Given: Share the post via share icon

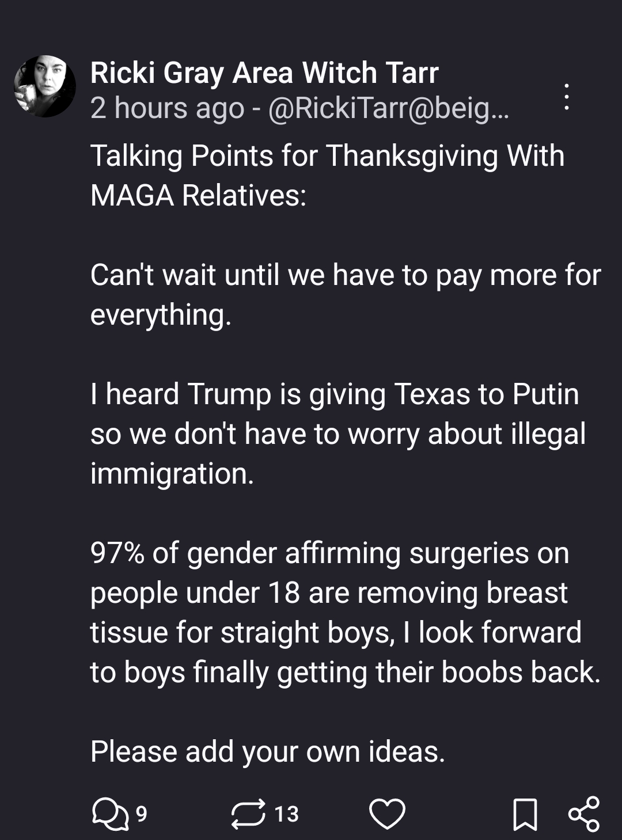Looking at the screenshot, I should pyautogui.click(x=583, y=814).
